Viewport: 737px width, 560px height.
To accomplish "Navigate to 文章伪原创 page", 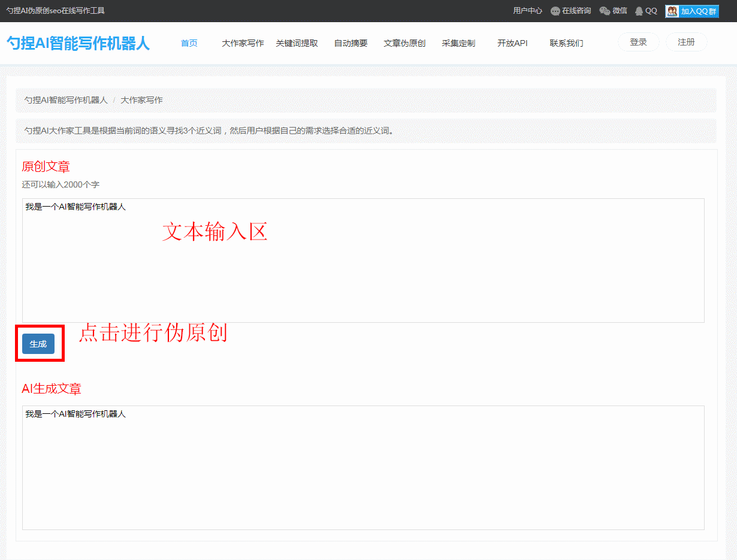I will pyautogui.click(x=404, y=43).
